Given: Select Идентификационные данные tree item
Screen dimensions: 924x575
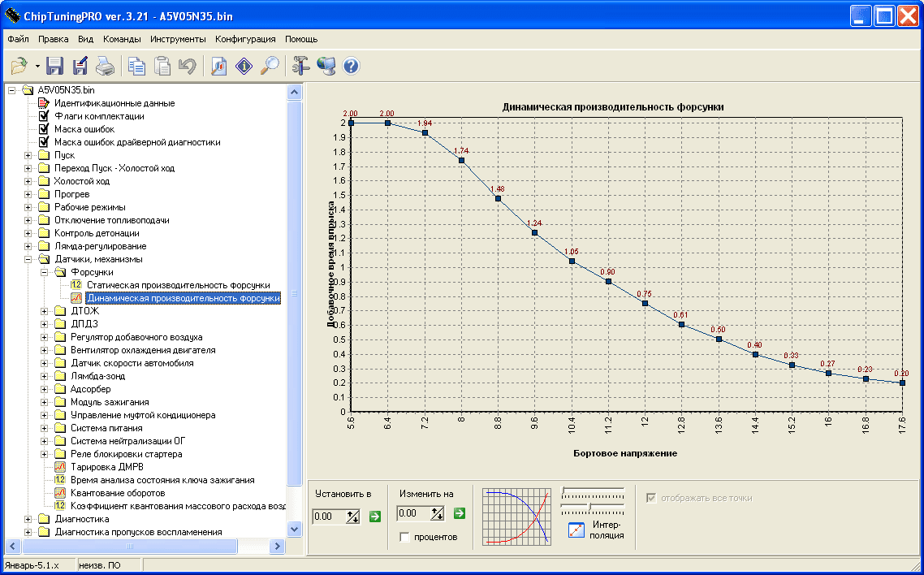Looking at the screenshot, I should click(x=114, y=103).
